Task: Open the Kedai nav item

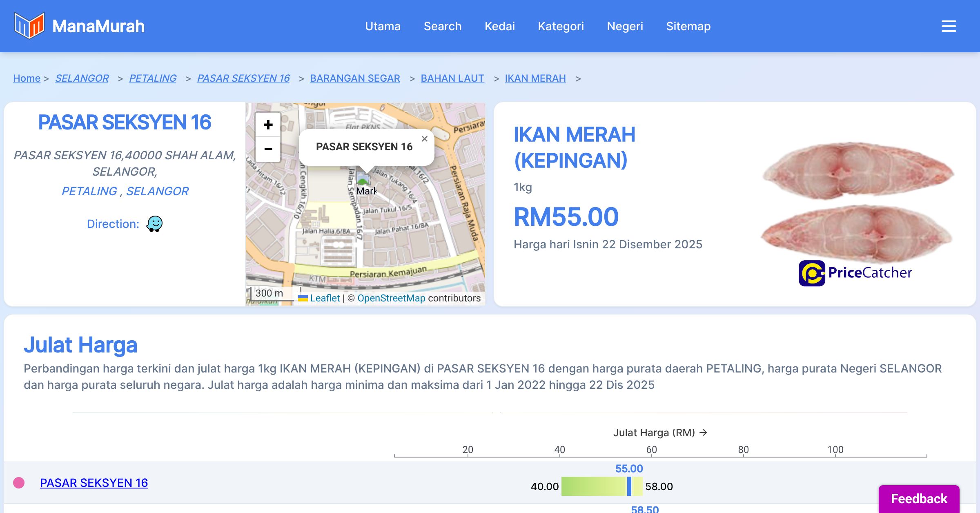Action: pos(499,26)
